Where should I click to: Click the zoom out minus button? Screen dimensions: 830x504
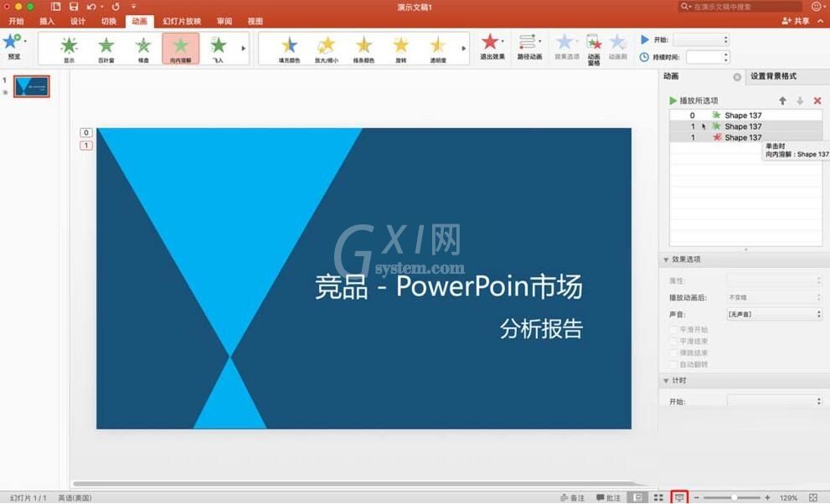[x=697, y=497]
